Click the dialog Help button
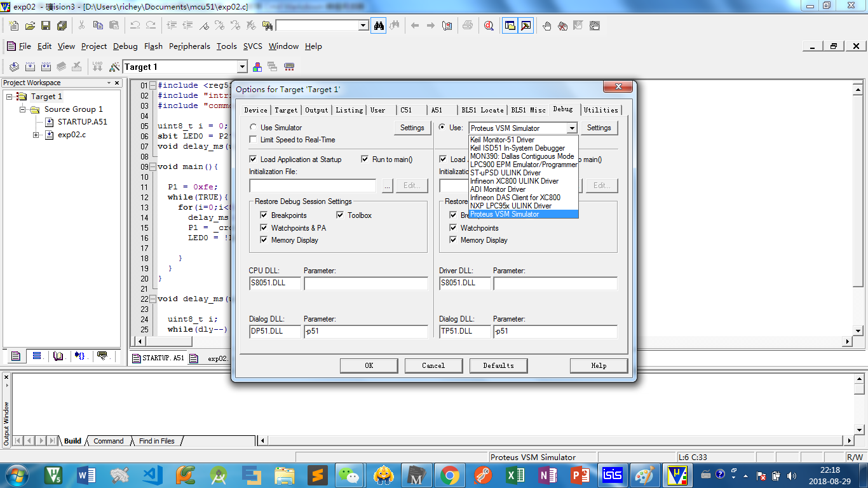The height and width of the screenshot is (488, 868). [x=599, y=365]
